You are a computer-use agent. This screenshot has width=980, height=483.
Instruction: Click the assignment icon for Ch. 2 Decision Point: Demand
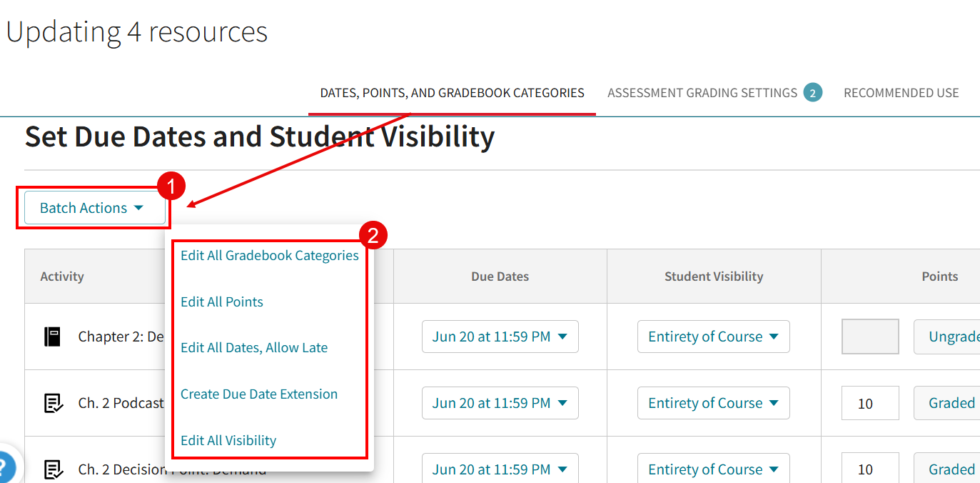click(x=52, y=469)
